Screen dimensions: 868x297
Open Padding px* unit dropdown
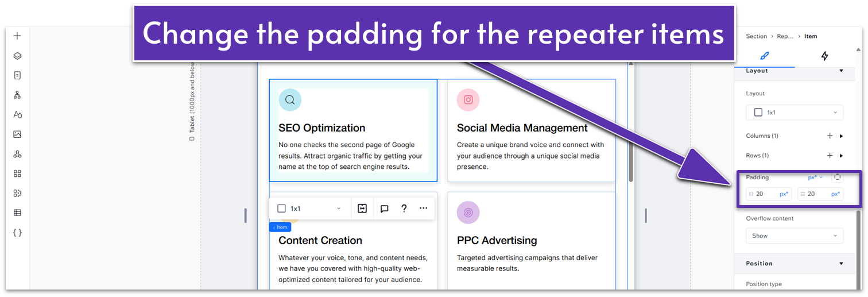point(815,177)
